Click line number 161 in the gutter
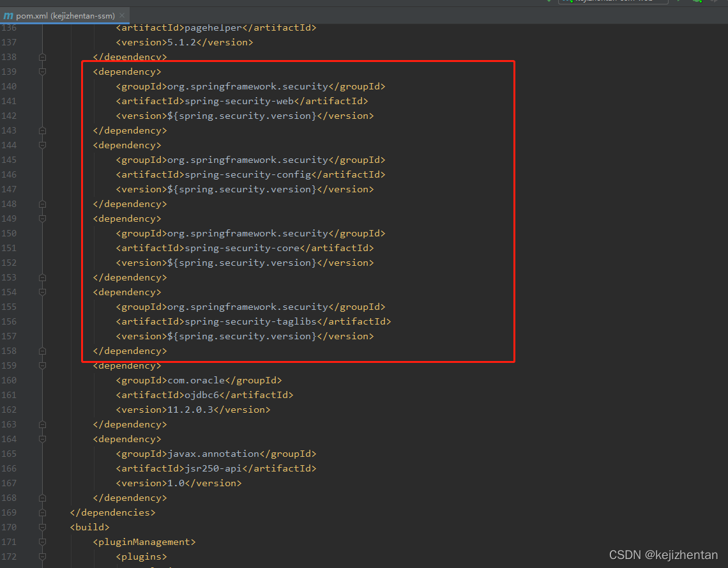728x568 pixels. 9,395
